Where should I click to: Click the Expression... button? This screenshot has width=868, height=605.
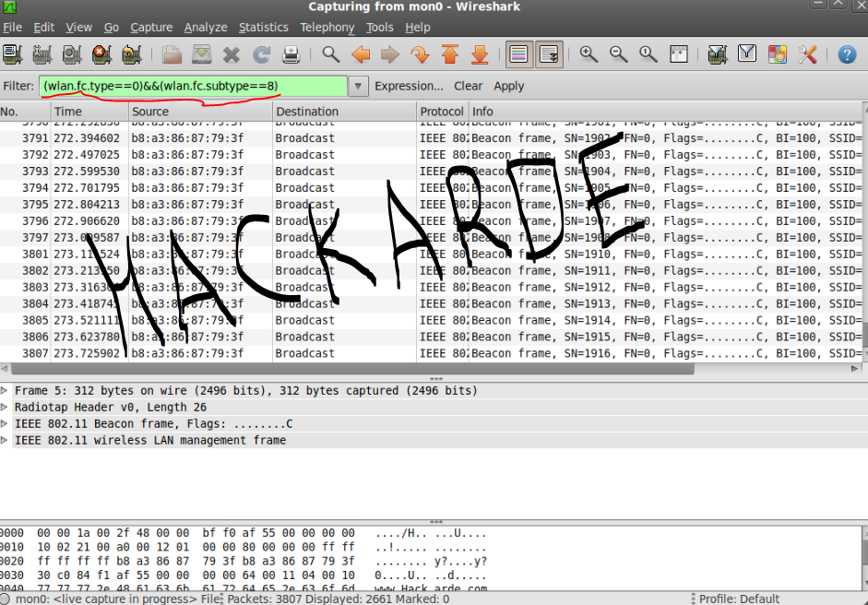click(409, 86)
